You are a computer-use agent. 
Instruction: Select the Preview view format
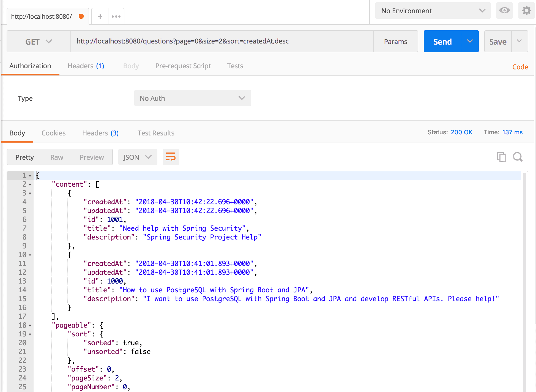[x=91, y=157]
